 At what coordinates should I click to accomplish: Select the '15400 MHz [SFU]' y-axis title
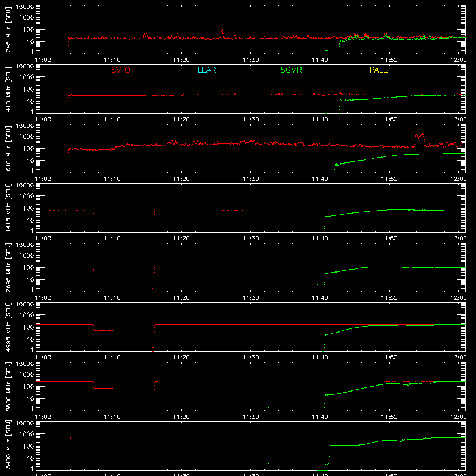coord(8,446)
